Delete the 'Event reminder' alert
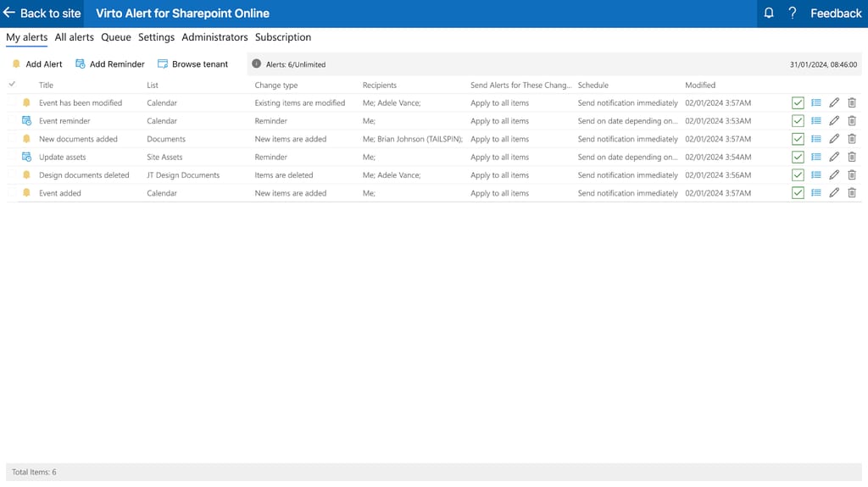Screen dimensions: 868x487 tap(851, 120)
